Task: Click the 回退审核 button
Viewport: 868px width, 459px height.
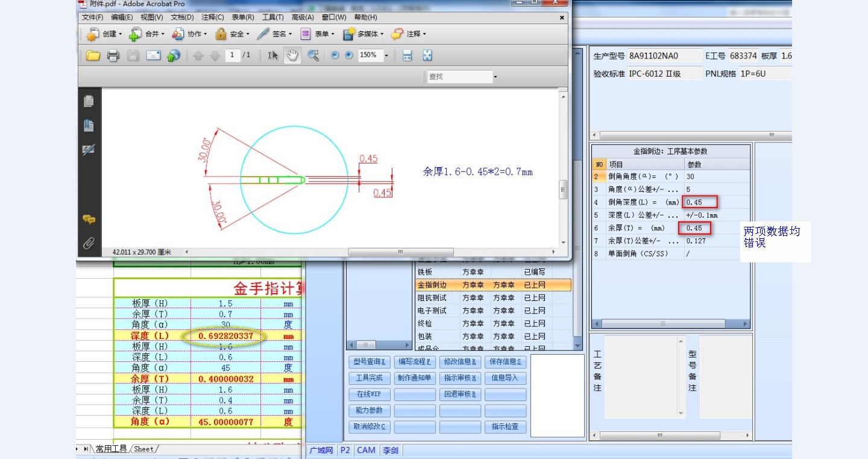Action: (460, 394)
